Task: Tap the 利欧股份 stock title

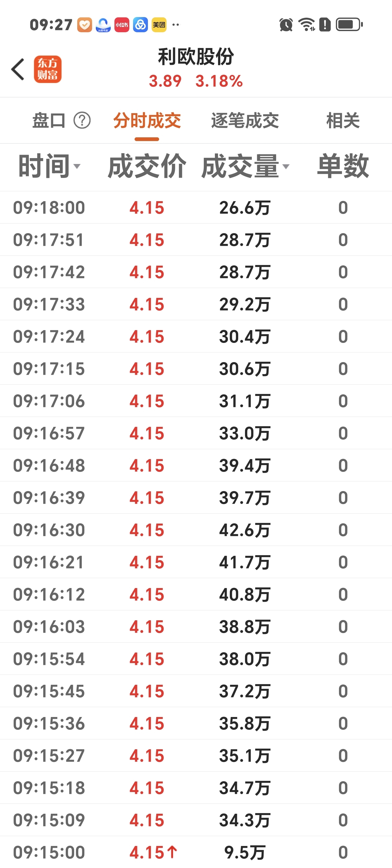Action: point(196,56)
